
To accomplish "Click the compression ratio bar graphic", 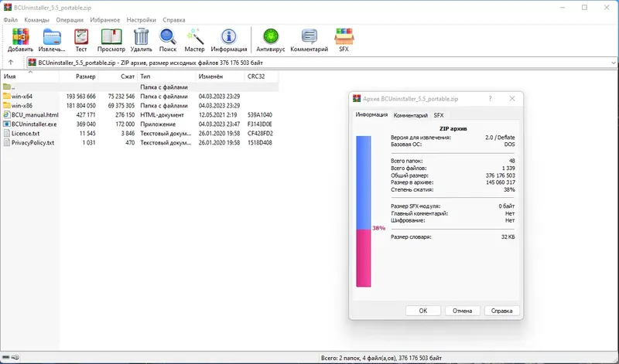I will 364,212.
